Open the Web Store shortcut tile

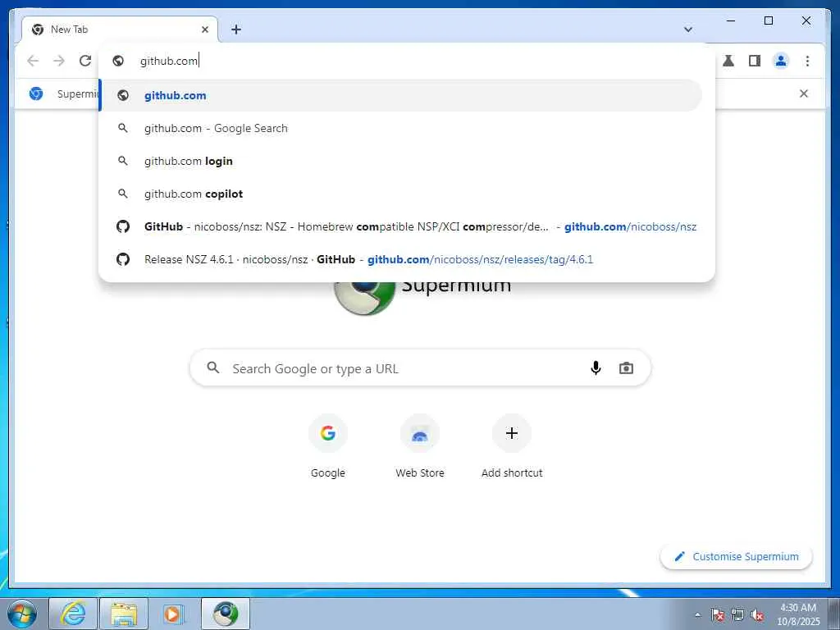click(x=420, y=445)
